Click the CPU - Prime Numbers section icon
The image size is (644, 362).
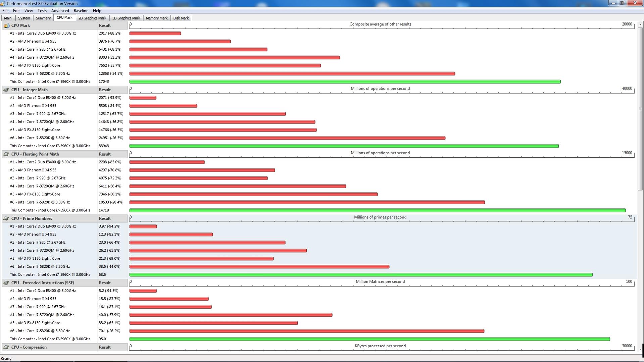coord(6,219)
